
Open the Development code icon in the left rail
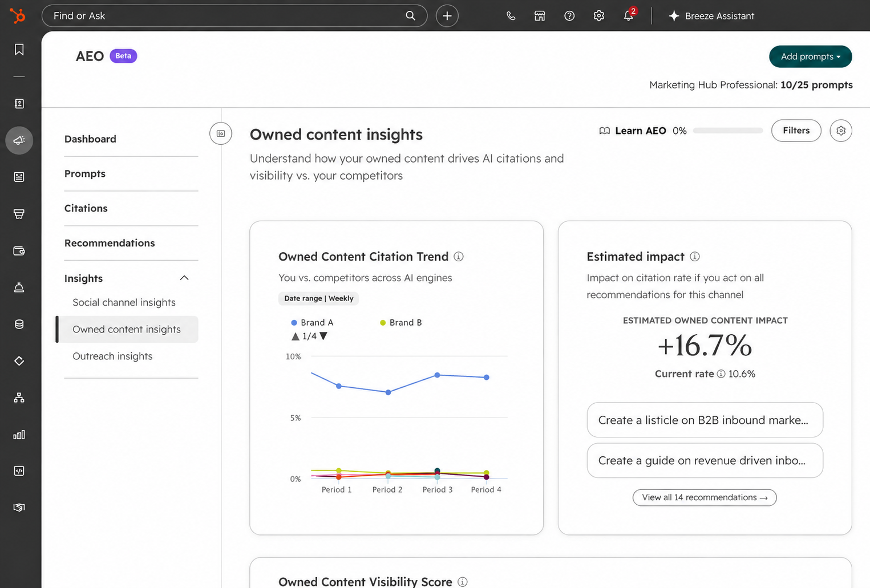[19, 471]
